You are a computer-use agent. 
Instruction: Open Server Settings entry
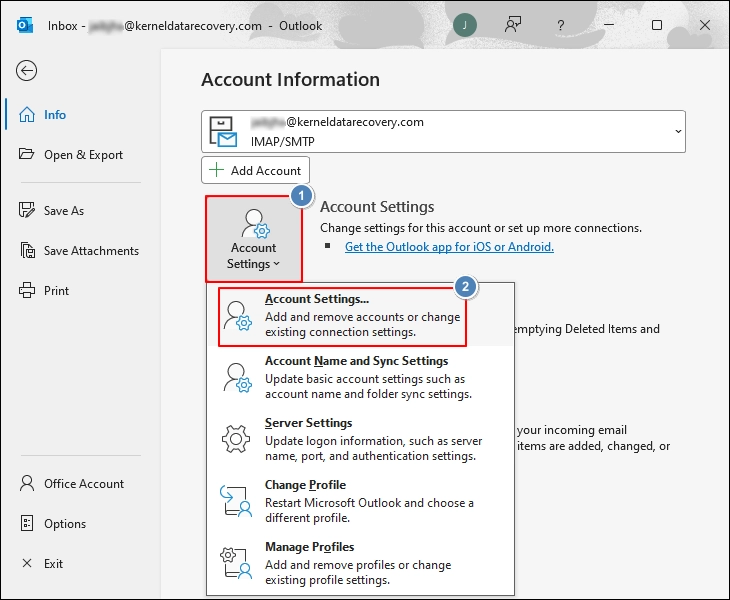click(360, 439)
